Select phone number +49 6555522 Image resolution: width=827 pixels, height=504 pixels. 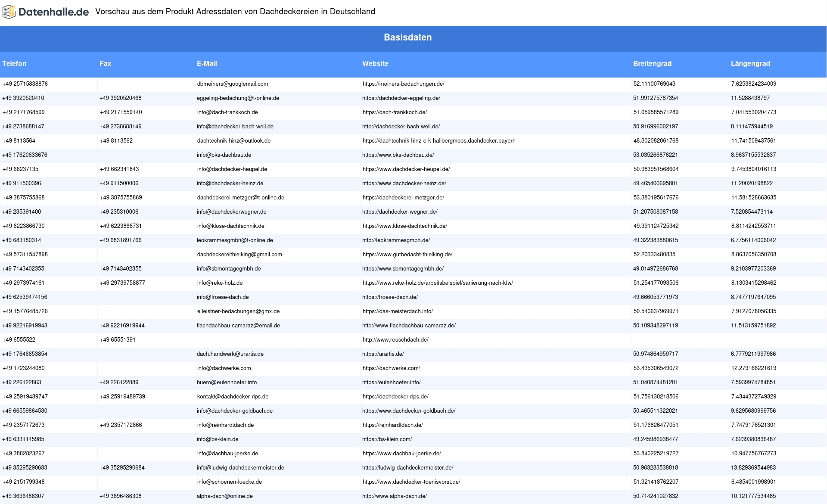click(x=19, y=340)
